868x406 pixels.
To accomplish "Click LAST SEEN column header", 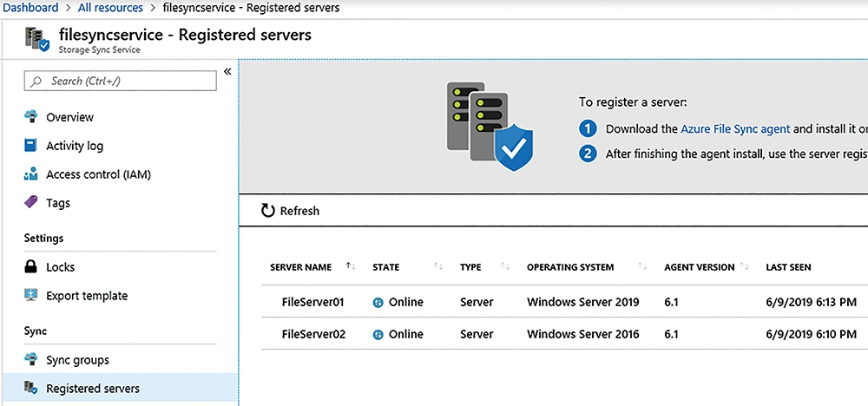I will [788, 267].
